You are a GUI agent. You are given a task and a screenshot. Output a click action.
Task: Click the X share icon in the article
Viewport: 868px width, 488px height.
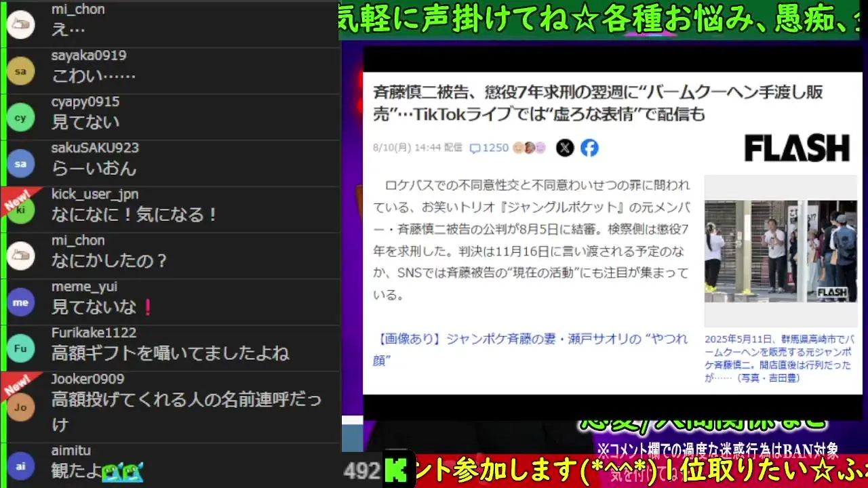click(x=565, y=148)
